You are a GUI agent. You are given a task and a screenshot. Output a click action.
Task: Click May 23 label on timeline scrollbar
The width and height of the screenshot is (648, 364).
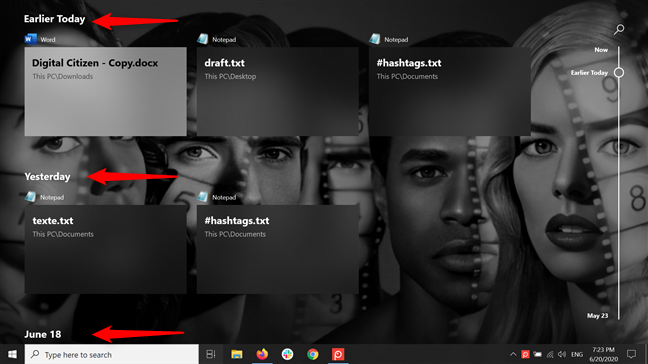[597, 315]
